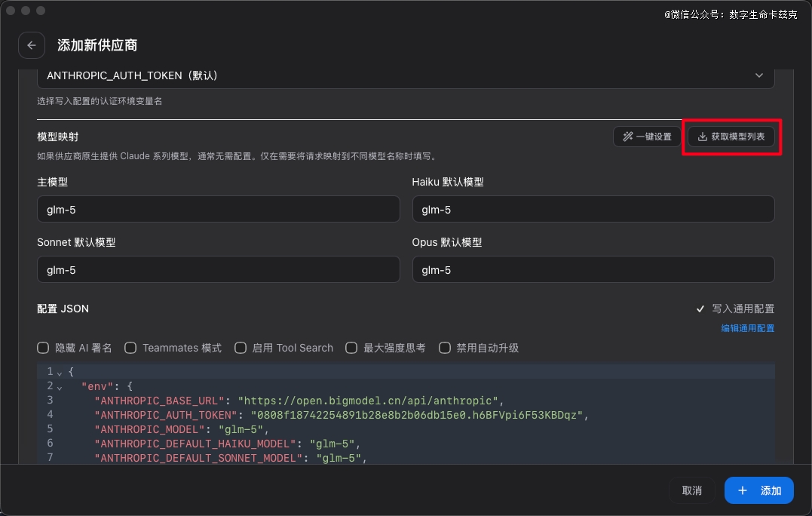This screenshot has width=812, height=516.
Task: Toggle the 写入通用配置 checkmark
Action: (700, 309)
